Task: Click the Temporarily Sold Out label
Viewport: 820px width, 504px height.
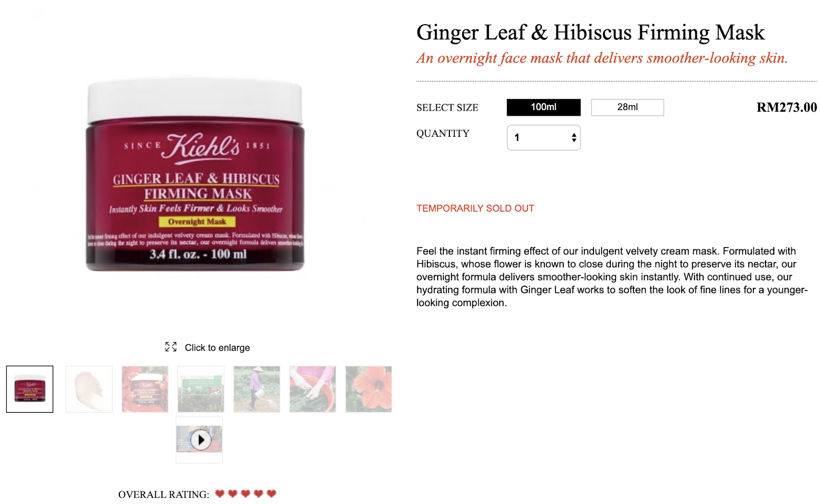Action: click(x=475, y=208)
